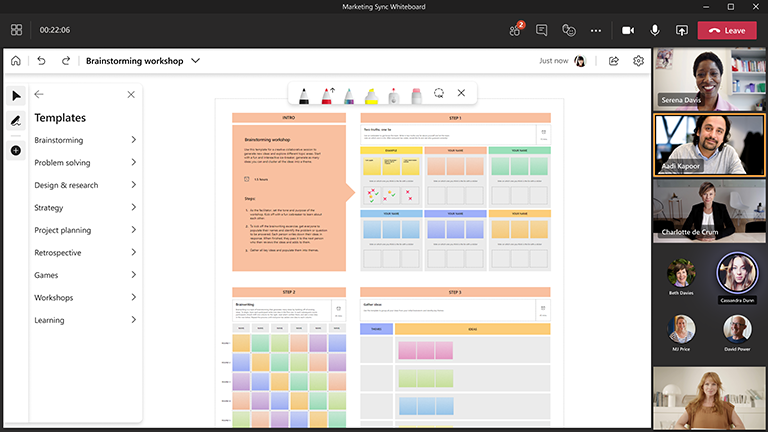
Task: Open whiteboard settings gear
Action: (638, 61)
